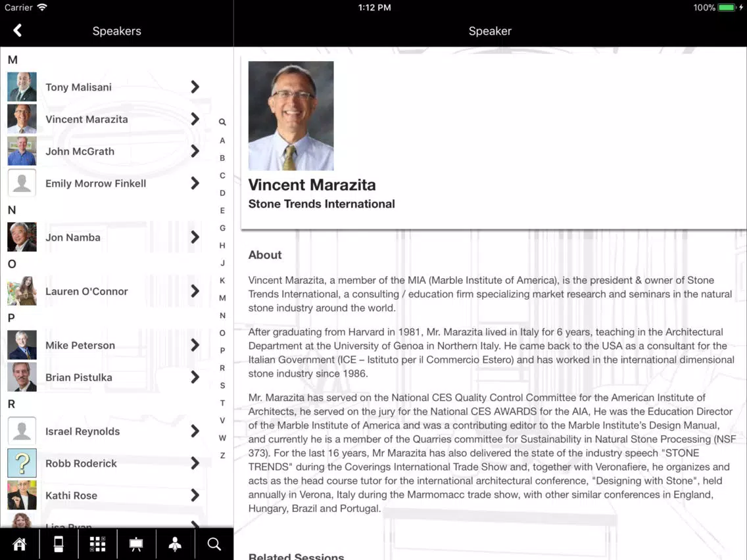Tap Israel Reynolds placeholder avatar
Viewport: 747px width, 560px height.
[22, 431]
